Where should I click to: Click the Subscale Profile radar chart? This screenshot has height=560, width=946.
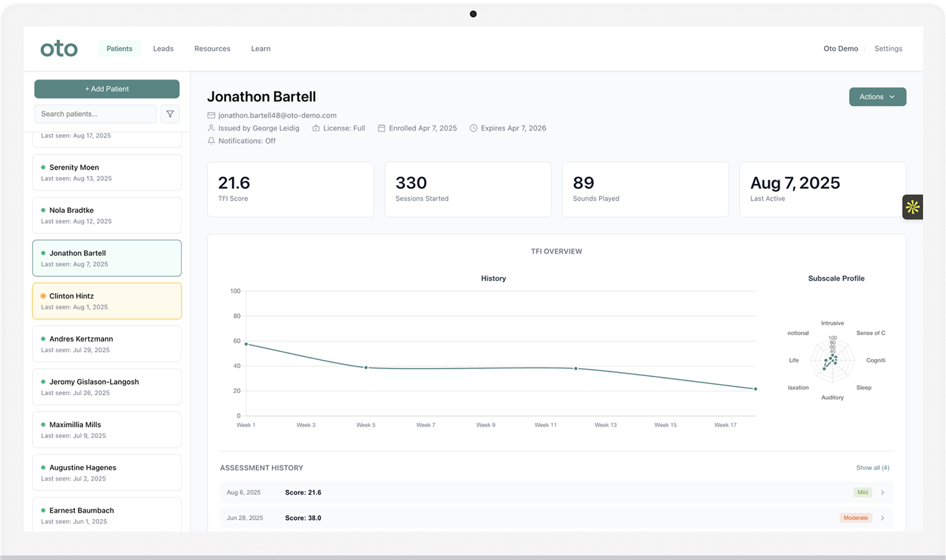click(832, 360)
